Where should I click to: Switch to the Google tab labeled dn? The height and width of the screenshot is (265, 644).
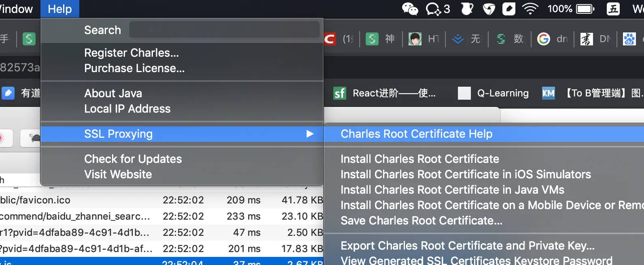point(552,39)
